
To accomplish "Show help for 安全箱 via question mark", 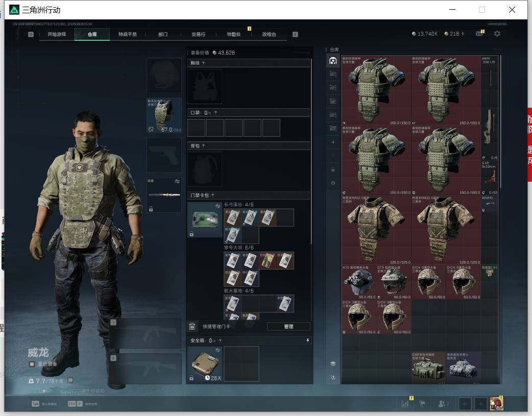I will coord(220,340).
